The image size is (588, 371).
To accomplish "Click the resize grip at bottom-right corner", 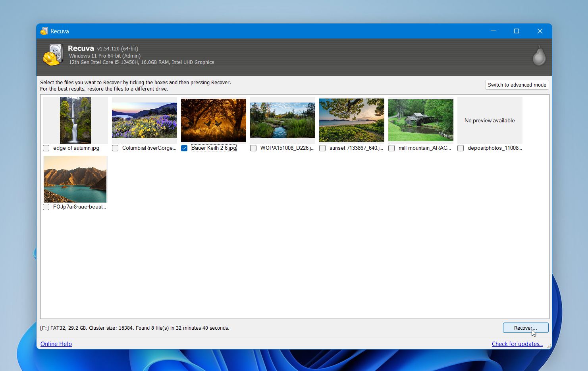I will (548, 346).
